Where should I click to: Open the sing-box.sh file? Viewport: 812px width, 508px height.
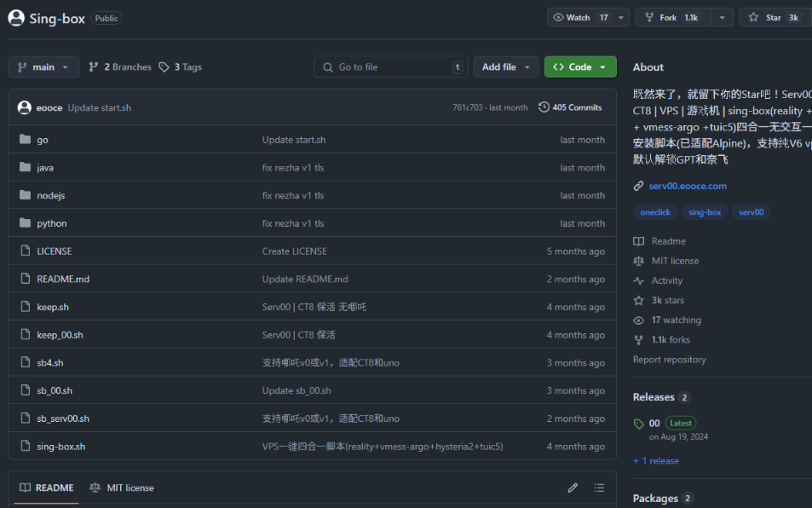tap(61, 447)
